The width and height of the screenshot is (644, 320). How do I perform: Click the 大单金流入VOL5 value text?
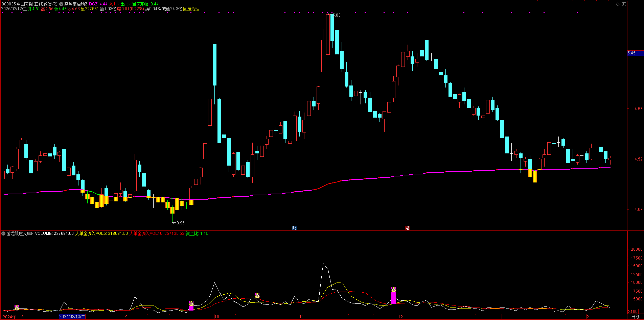click(x=101, y=233)
